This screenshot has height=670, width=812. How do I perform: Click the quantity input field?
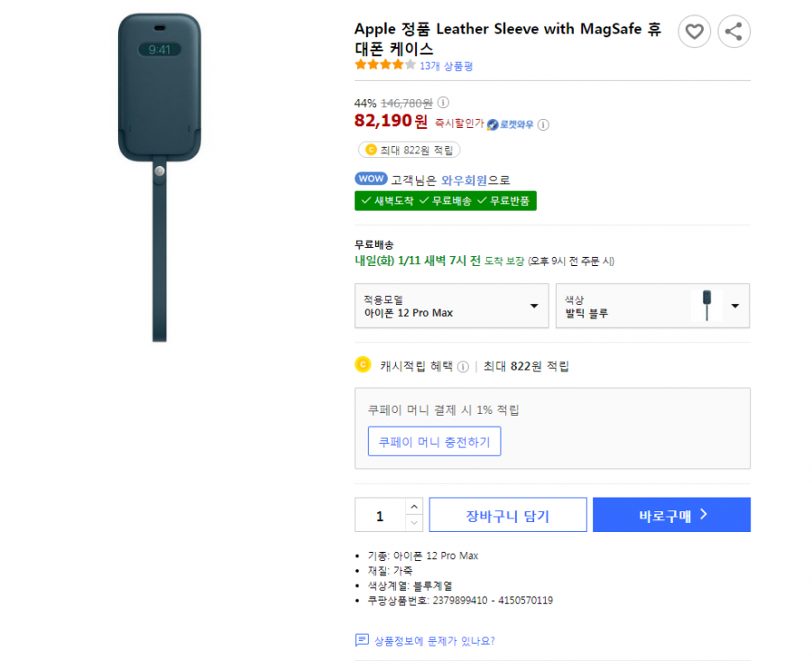(x=380, y=515)
